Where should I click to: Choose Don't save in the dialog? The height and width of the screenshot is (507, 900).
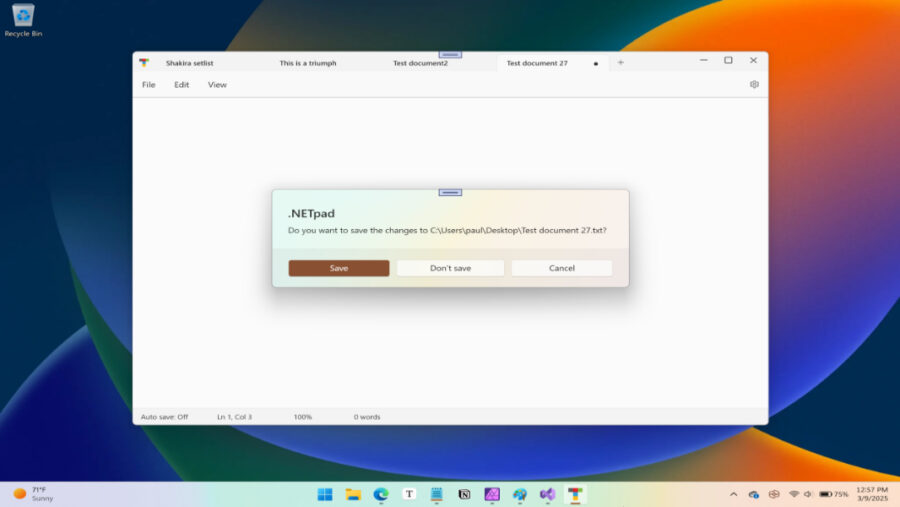(x=450, y=268)
